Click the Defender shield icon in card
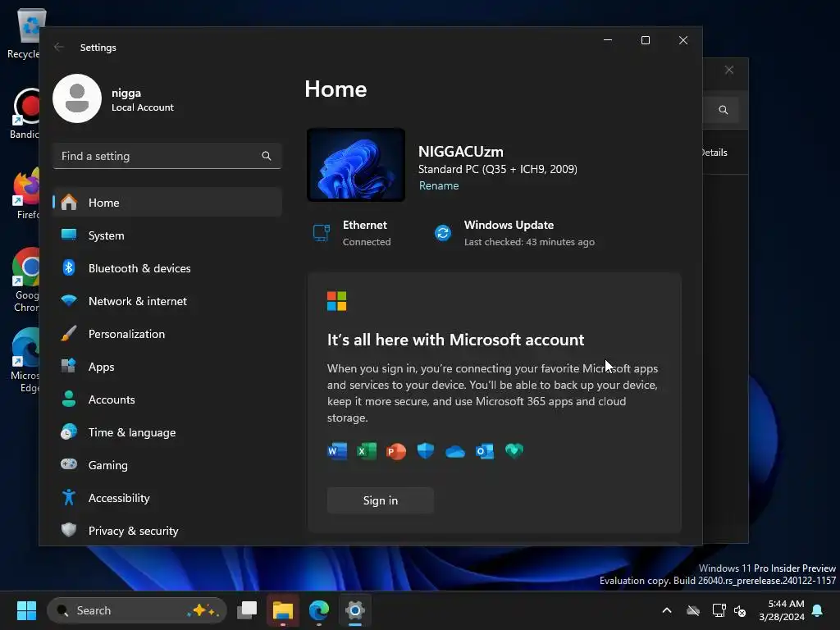Screen dimensions: 840x630 click(x=426, y=451)
